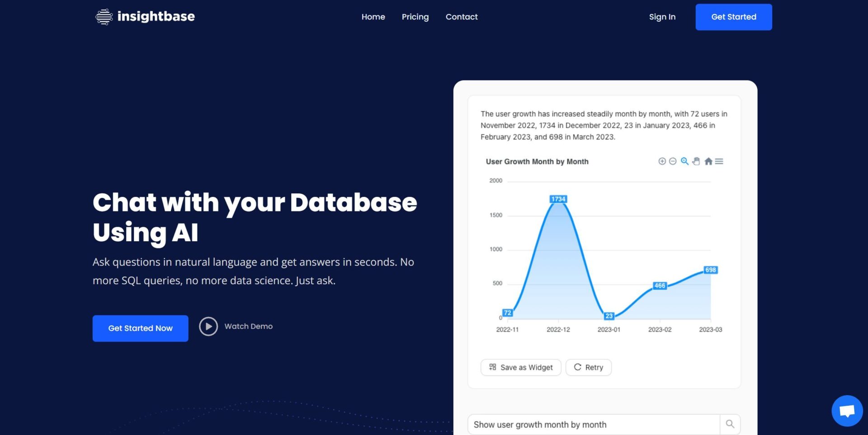Play the Watch Demo video button
The width and height of the screenshot is (868, 435).
(x=208, y=326)
